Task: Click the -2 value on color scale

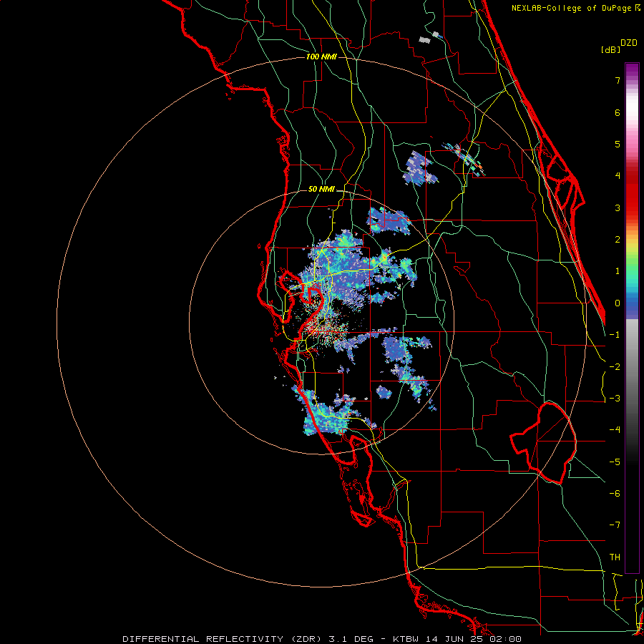Action: click(615, 367)
